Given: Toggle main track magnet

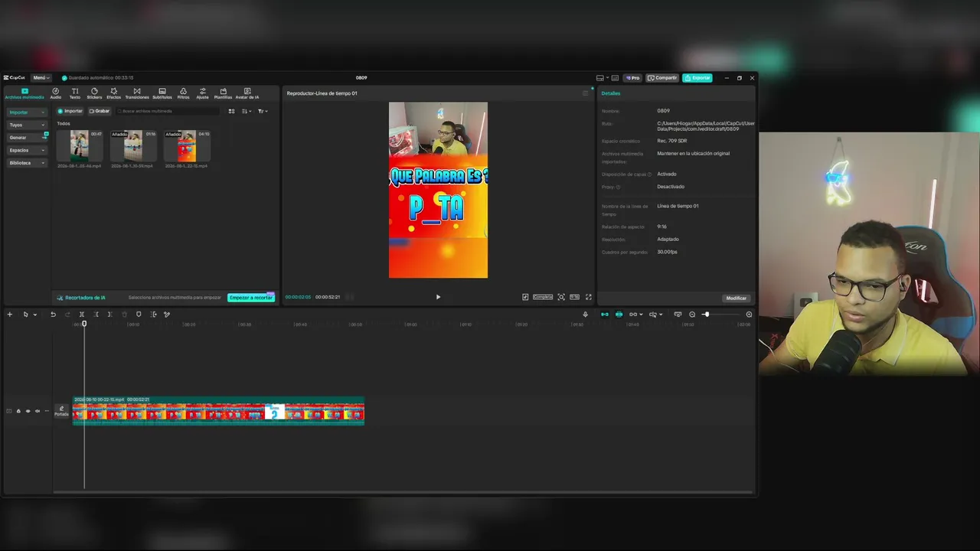Looking at the screenshot, I should click(605, 315).
